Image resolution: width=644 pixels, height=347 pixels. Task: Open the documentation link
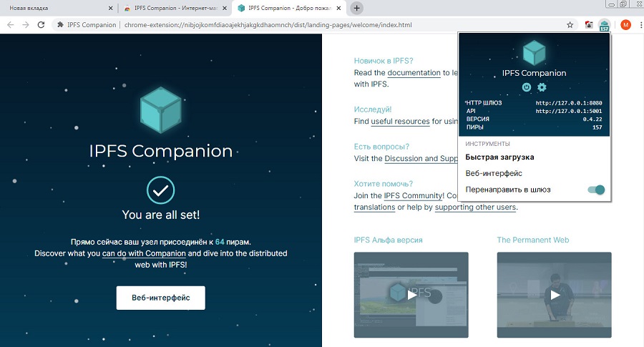click(x=414, y=73)
